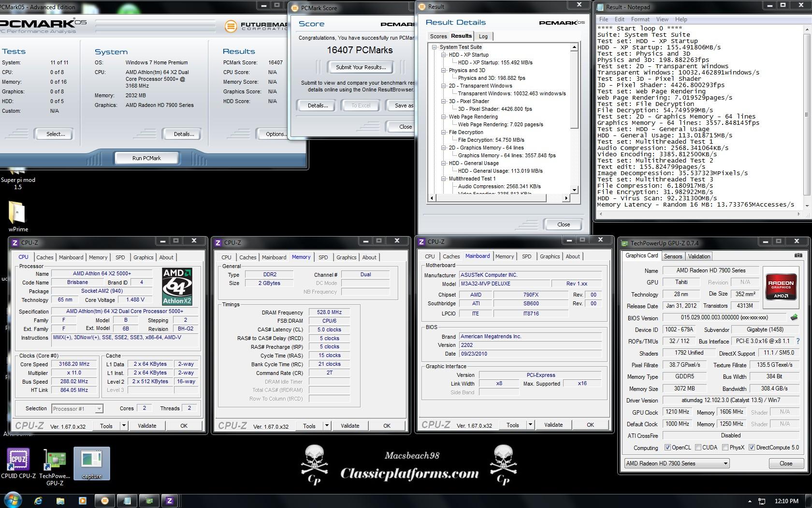Click down arrow of Result tree scrollbar
The width and height of the screenshot is (812, 508).
tap(574, 190)
